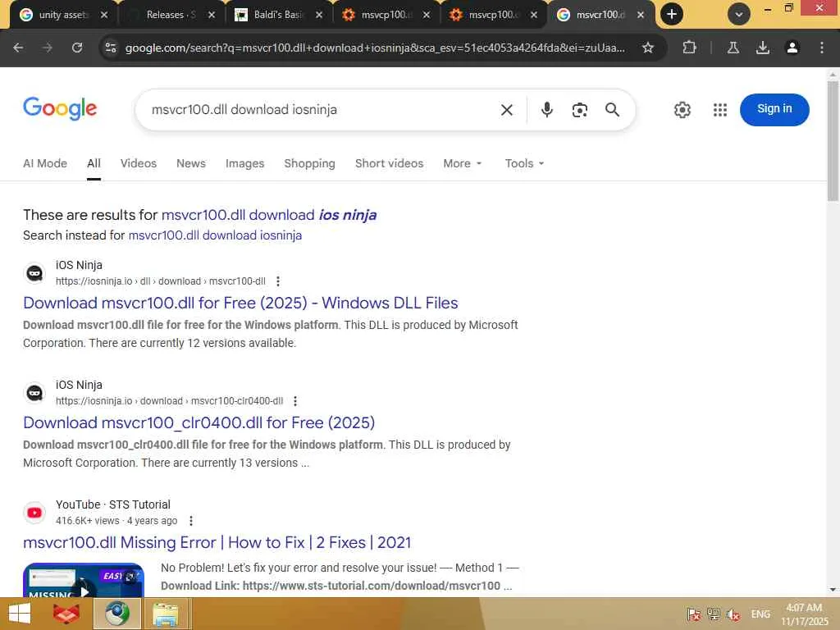
Task: Submit search with the magnifier icon
Action: [x=612, y=110]
